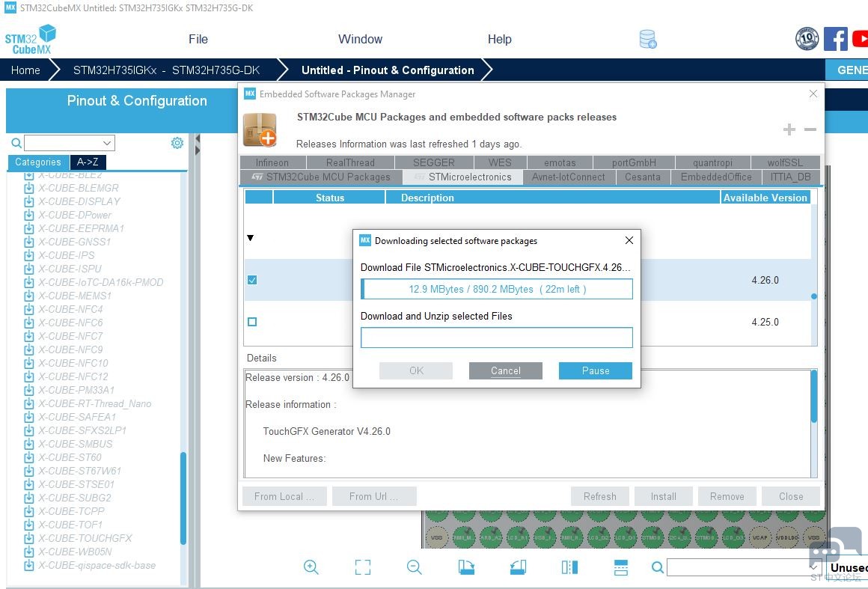Pause the package download
The image size is (868, 589).
point(595,370)
